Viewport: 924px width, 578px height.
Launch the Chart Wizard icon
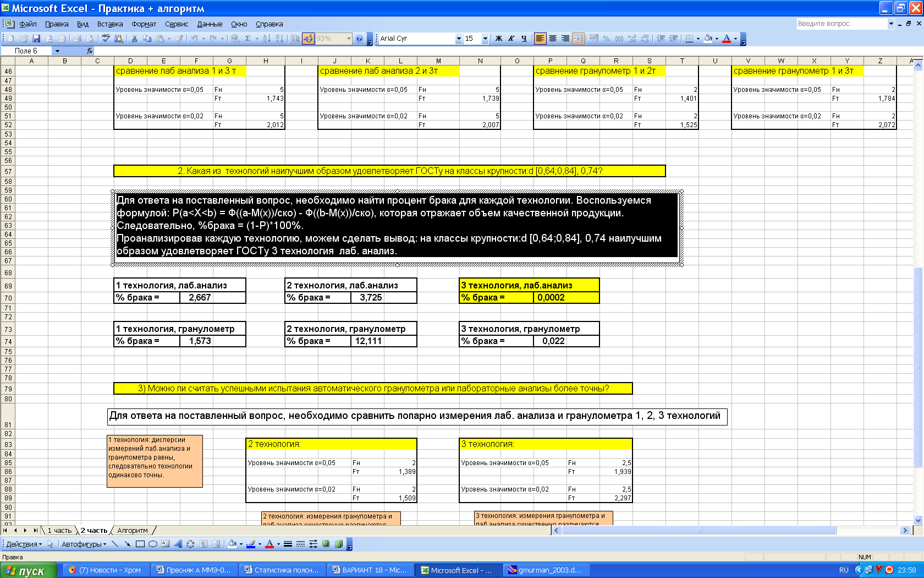pos(295,39)
